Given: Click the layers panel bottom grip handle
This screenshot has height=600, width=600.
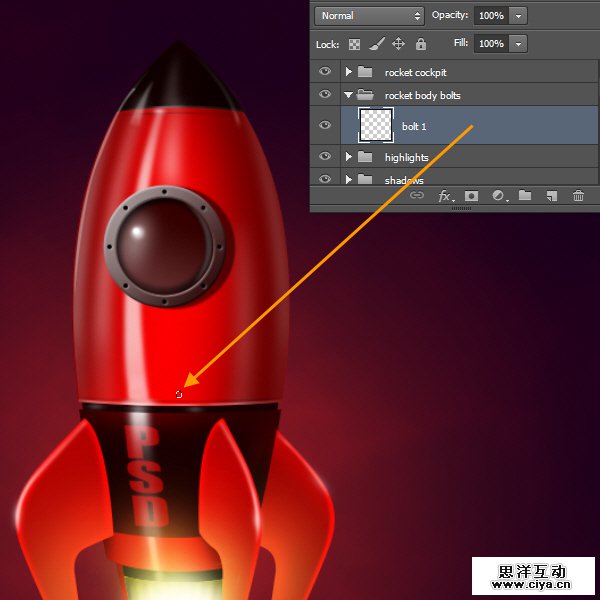Looking at the screenshot, I should pyautogui.click(x=461, y=209).
